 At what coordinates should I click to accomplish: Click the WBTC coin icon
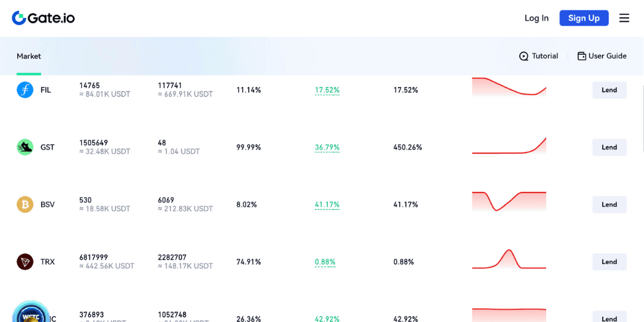tap(30, 314)
